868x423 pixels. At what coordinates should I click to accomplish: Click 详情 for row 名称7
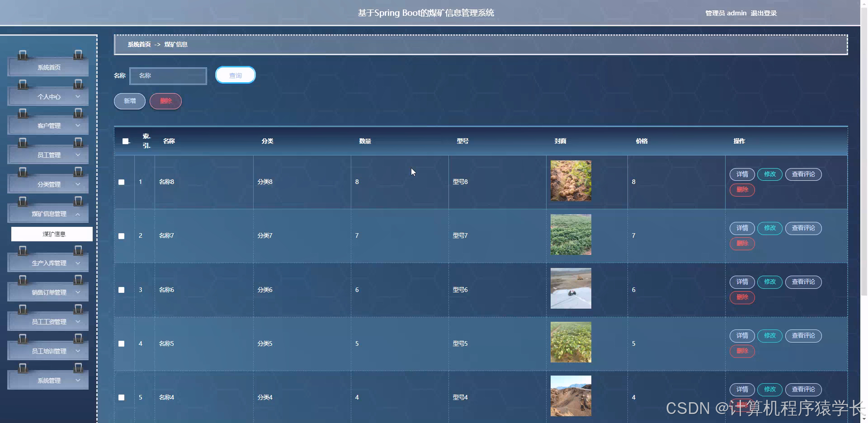pyautogui.click(x=742, y=228)
